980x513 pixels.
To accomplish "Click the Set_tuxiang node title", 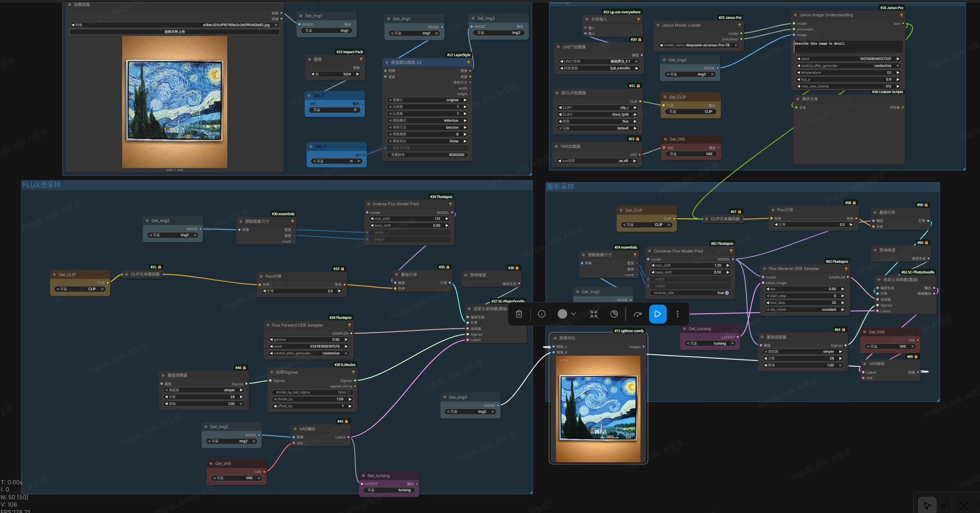I will tap(379, 476).
